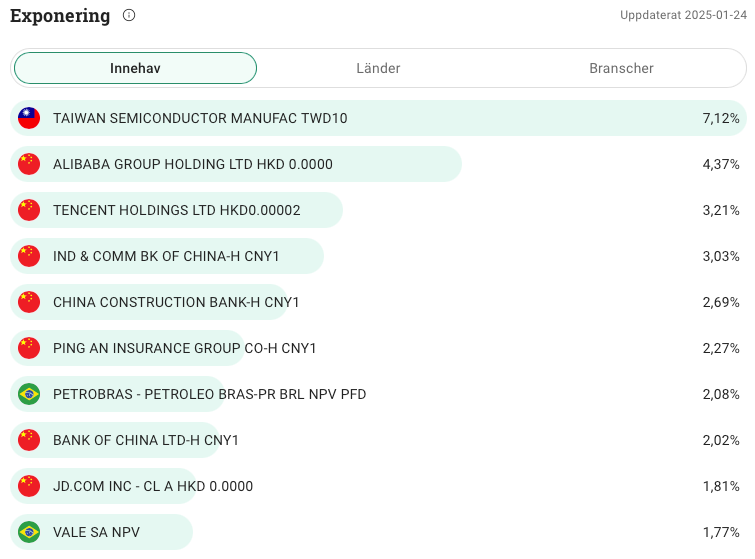
Task: Click the 7,12% percentage value
Action: pos(721,118)
